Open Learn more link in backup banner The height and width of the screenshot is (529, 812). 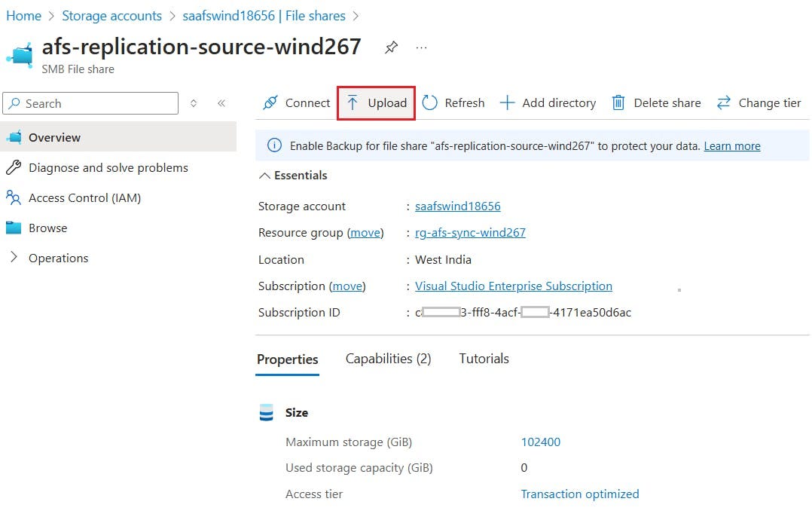(x=731, y=146)
